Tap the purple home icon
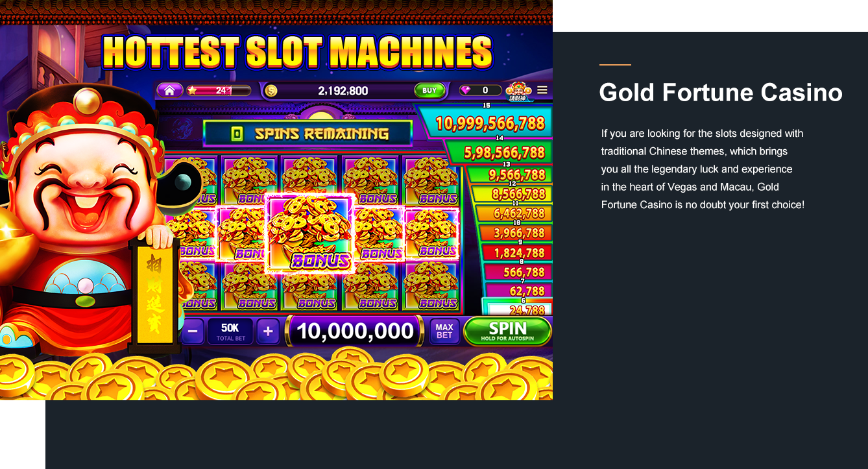The width and height of the screenshot is (868, 469). pyautogui.click(x=169, y=90)
